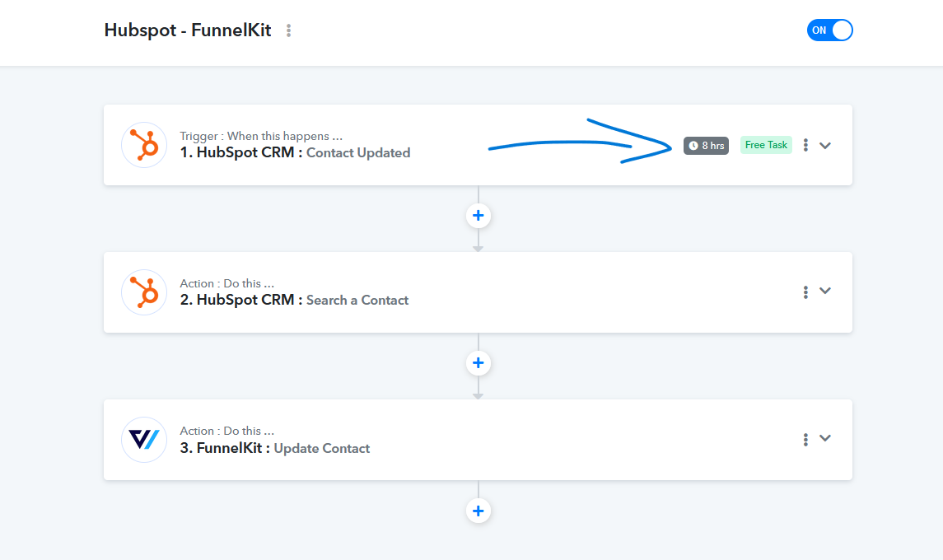Click the Free Task badge

coord(766,145)
